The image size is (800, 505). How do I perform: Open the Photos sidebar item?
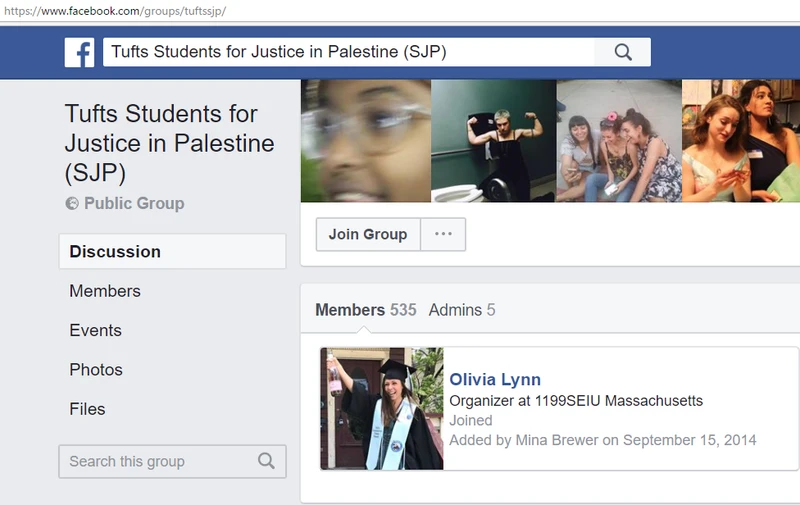pyautogui.click(x=96, y=369)
